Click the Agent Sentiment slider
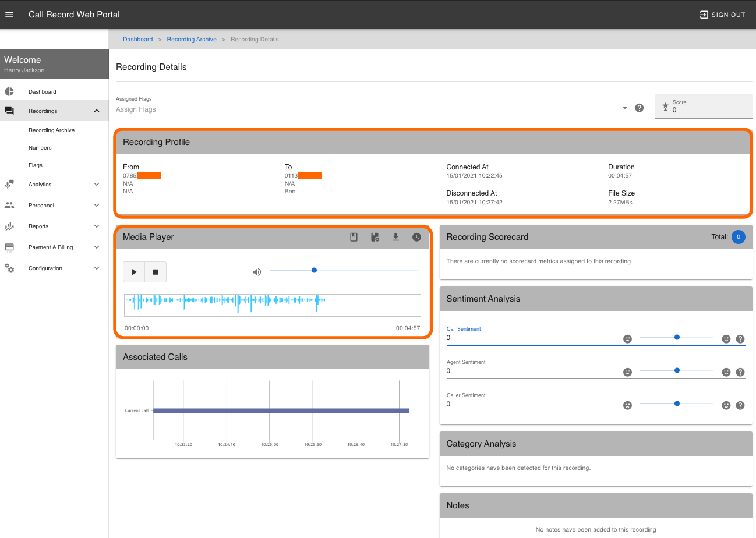The width and height of the screenshot is (756, 538). tap(677, 370)
